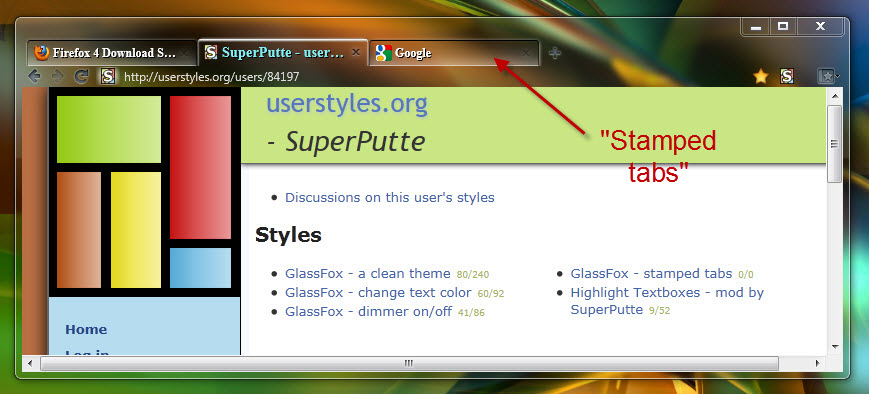
Task: Open GlassFox - stamped tabs link
Action: click(651, 273)
